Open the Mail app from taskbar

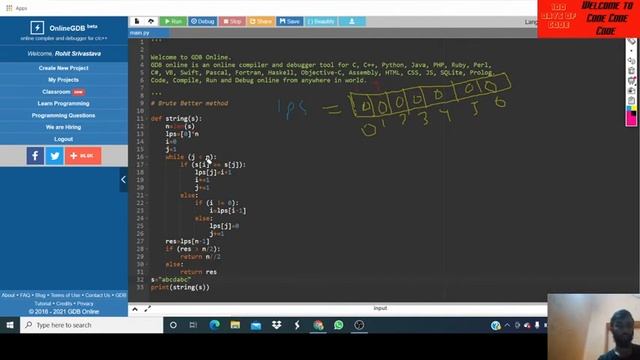[x=256, y=325]
